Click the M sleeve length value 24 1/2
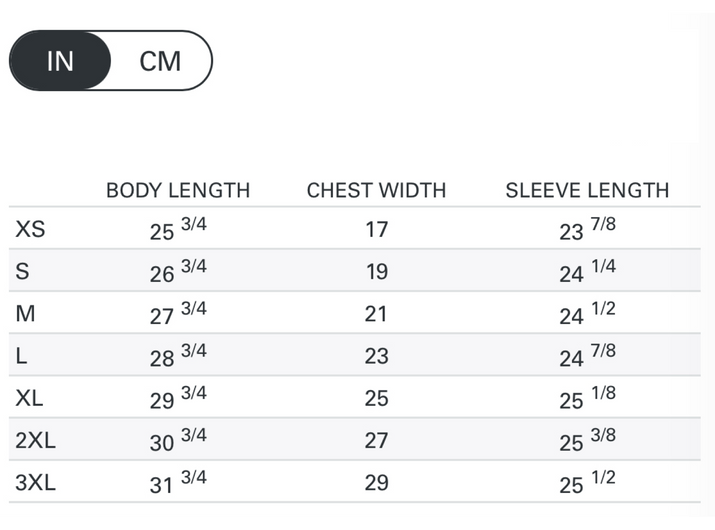Screen dimensions: 715x530 coord(587,314)
